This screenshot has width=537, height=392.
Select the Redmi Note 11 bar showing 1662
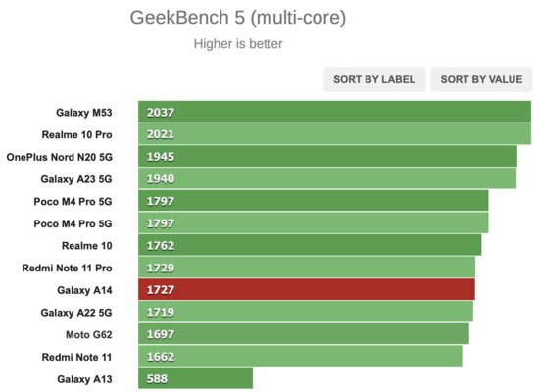coord(301,356)
